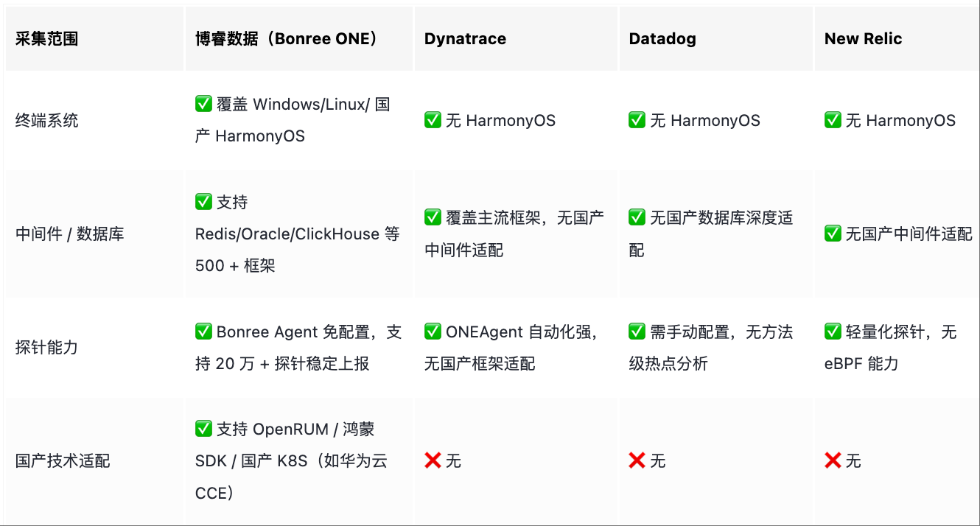Screen dimensions: 980x526
Task: Select the 探针能力 row label
Action: tap(46, 348)
